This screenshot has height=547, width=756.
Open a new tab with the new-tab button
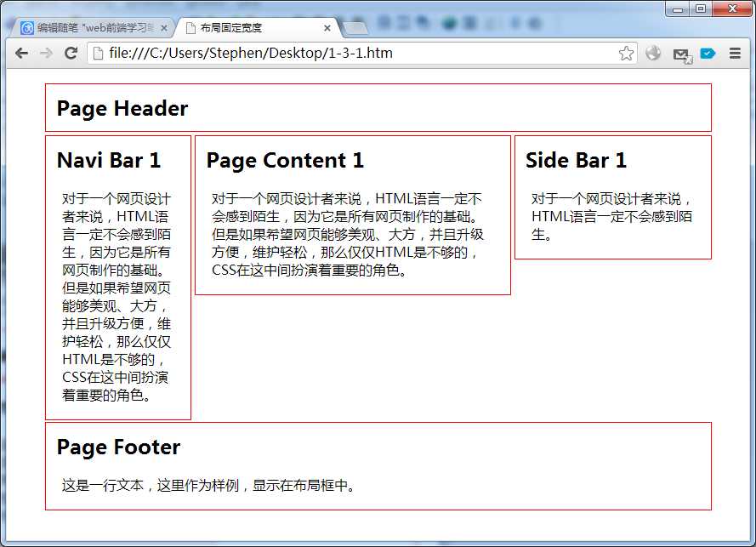coord(356,28)
